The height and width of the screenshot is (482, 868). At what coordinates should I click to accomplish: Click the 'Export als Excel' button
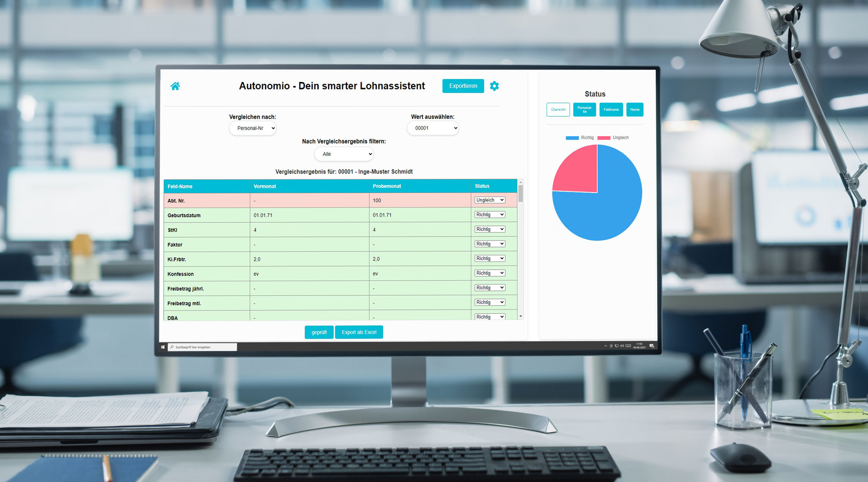coord(359,332)
